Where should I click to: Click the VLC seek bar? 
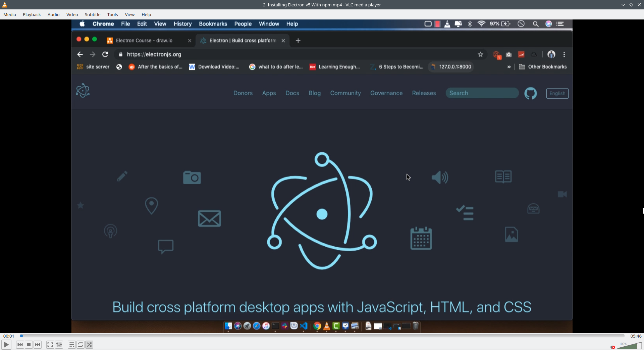(322, 336)
